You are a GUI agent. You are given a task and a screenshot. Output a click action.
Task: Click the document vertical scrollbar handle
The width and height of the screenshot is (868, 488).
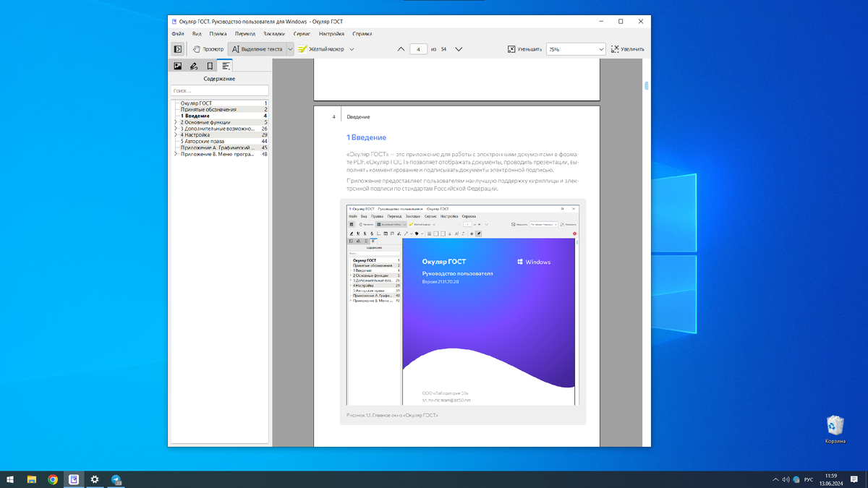tap(647, 86)
